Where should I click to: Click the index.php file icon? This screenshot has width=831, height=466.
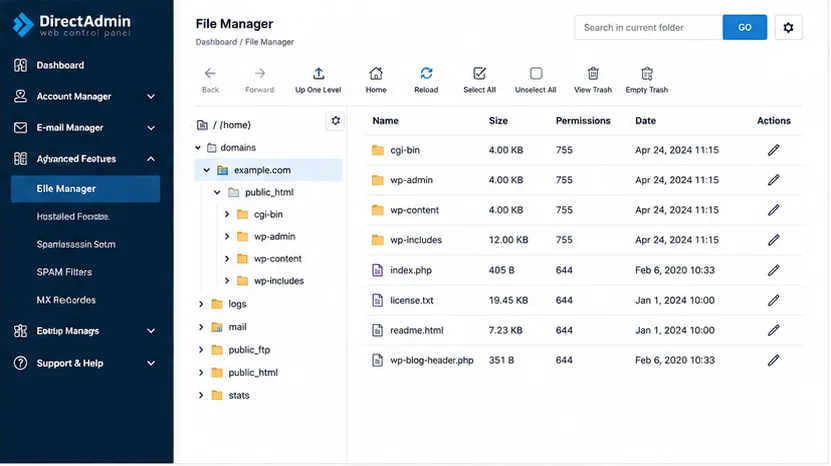[x=377, y=270]
